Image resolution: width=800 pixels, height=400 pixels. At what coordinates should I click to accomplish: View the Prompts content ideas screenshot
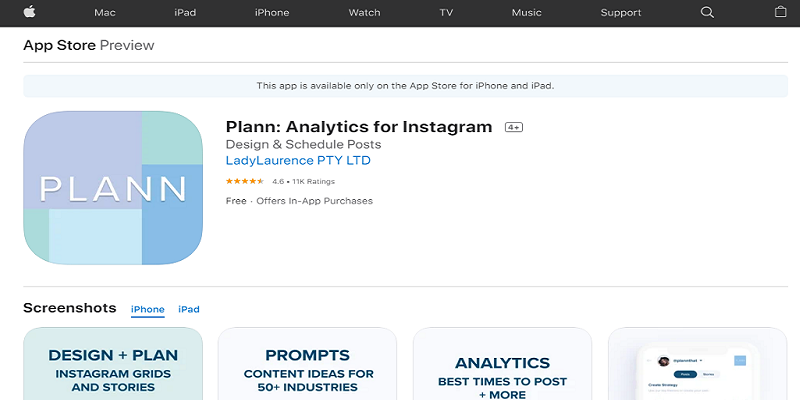pyautogui.click(x=307, y=364)
